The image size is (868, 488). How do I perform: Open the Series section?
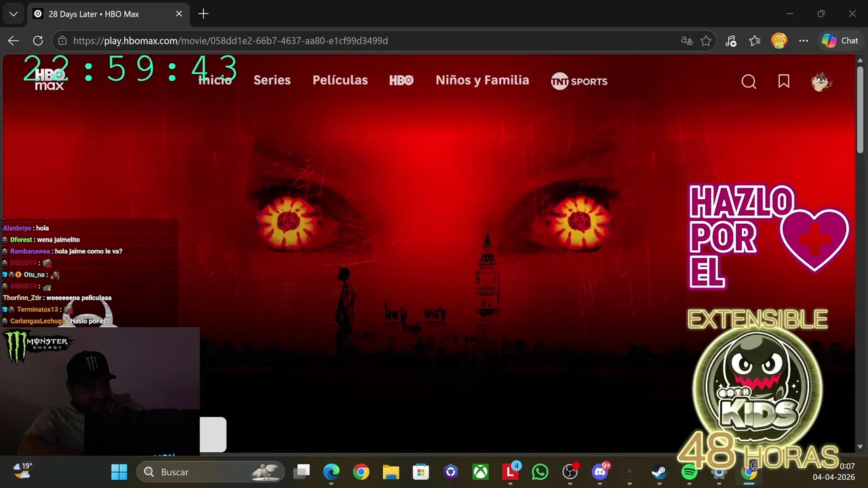[x=272, y=80]
